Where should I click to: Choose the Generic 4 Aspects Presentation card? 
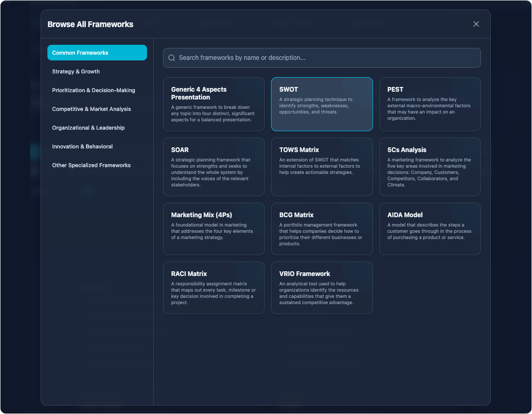pos(214,104)
